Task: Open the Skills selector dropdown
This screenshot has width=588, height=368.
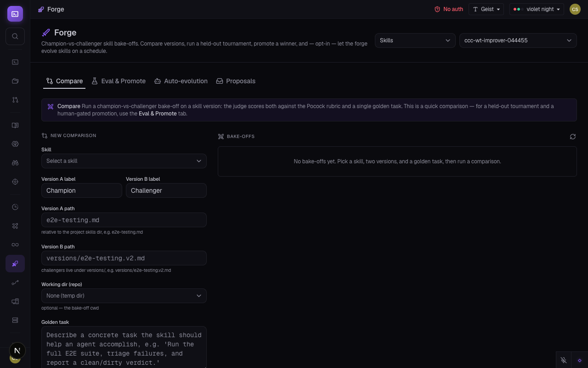Action: [415, 40]
